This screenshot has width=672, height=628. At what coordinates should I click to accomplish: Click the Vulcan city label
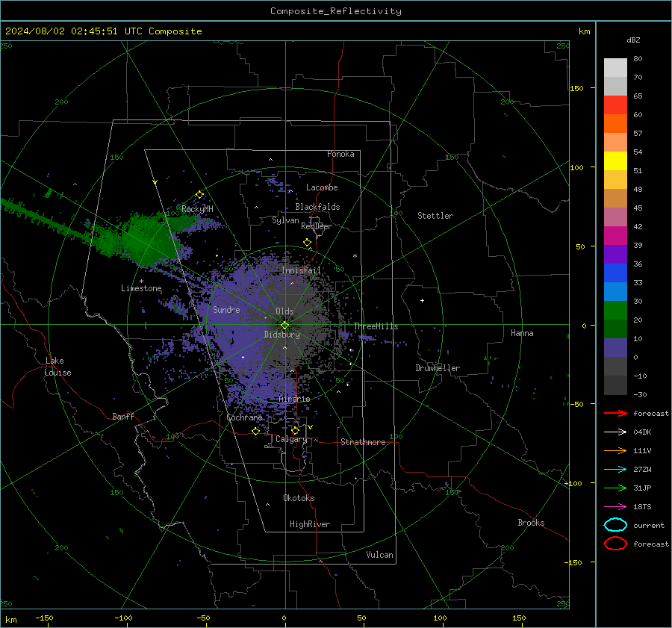click(379, 555)
